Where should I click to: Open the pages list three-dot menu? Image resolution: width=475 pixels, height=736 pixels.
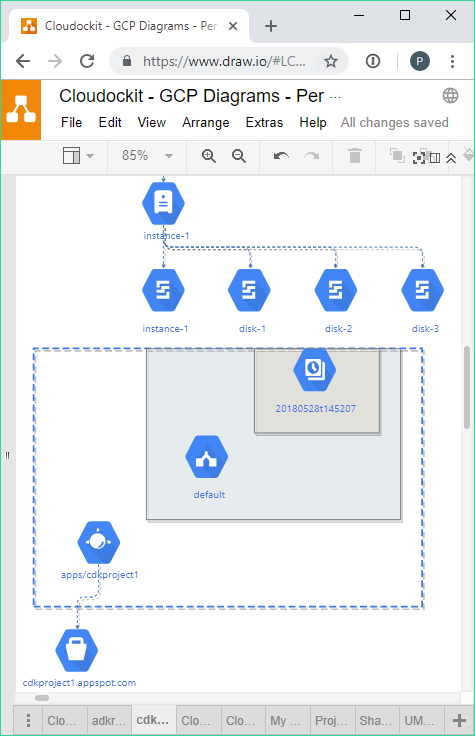[28, 721]
